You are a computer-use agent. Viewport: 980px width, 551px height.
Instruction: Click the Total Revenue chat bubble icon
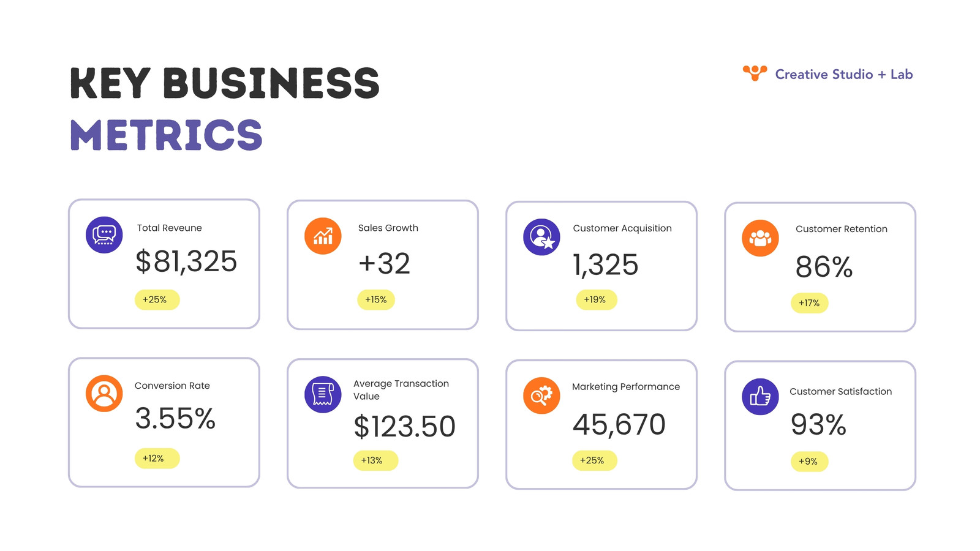[x=104, y=234]
